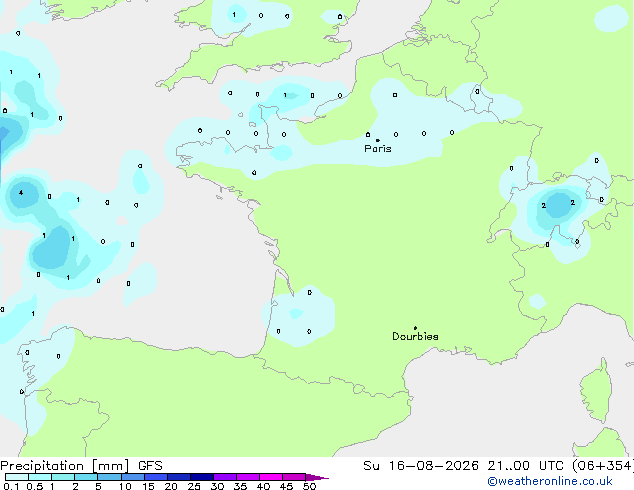
Task: Click the 1 mm value over English Channel
Action: (x=285, y=95)
